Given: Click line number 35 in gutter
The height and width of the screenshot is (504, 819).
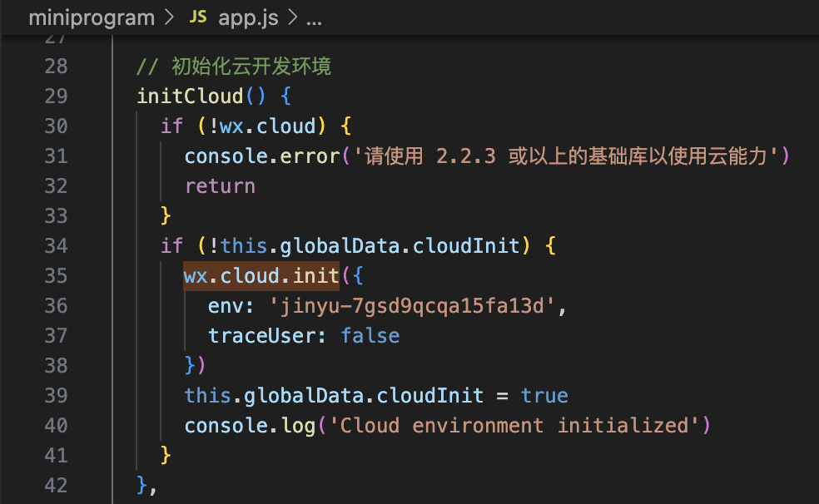Looking at the screenshot, I should click(56, 275).
